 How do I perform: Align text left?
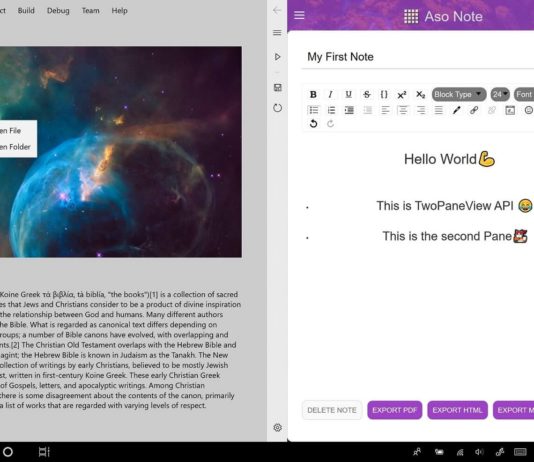click(x=385, y=110)
